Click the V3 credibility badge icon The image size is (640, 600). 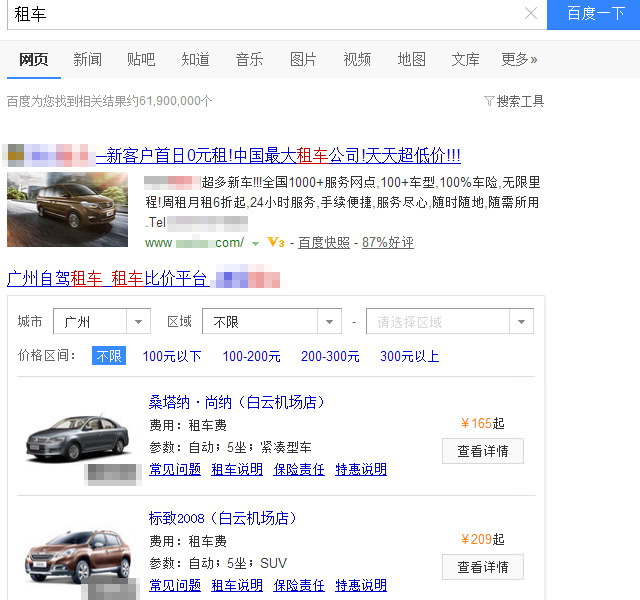[x=276, y=243]
